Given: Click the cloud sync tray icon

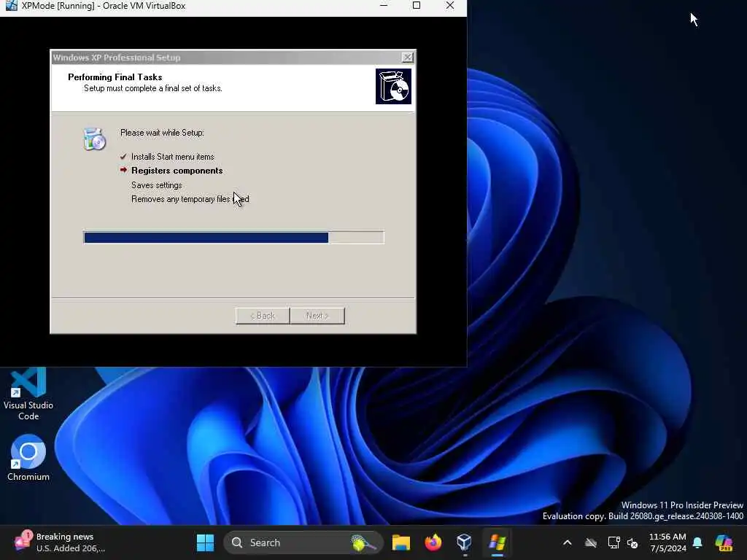Looking at the screenshot, I should pos(591,542).
